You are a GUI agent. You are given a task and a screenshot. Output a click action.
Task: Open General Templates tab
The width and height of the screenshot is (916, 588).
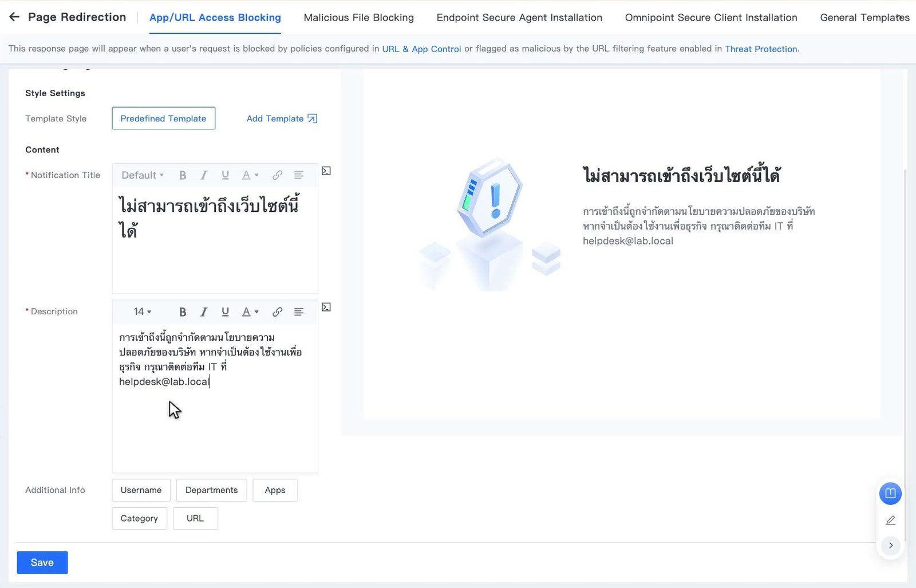[864, 18]
